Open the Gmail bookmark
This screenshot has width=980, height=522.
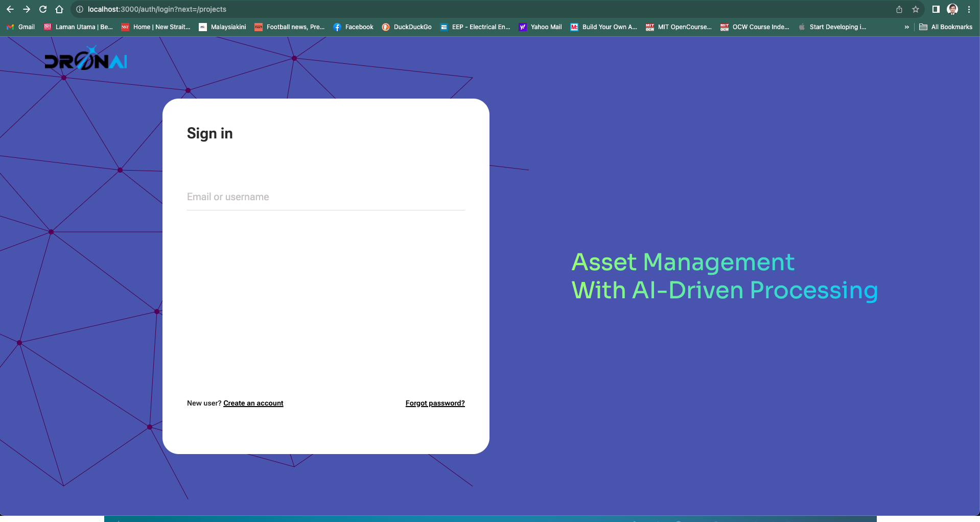pos(21,27)
